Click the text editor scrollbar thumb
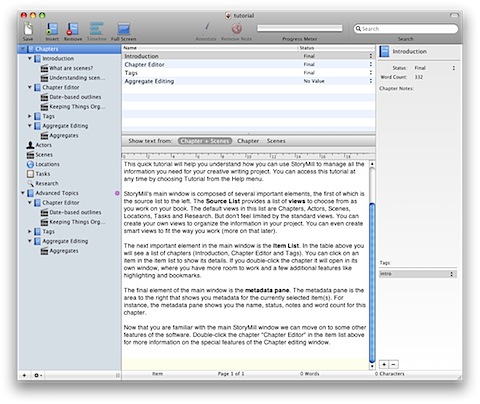 (x=372, y=283)
